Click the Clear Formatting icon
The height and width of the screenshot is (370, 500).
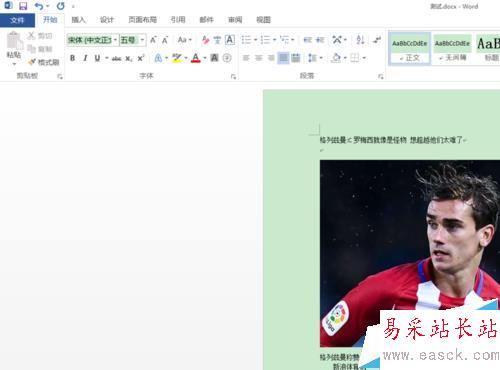pyautogui.click(x=205, y=40)
